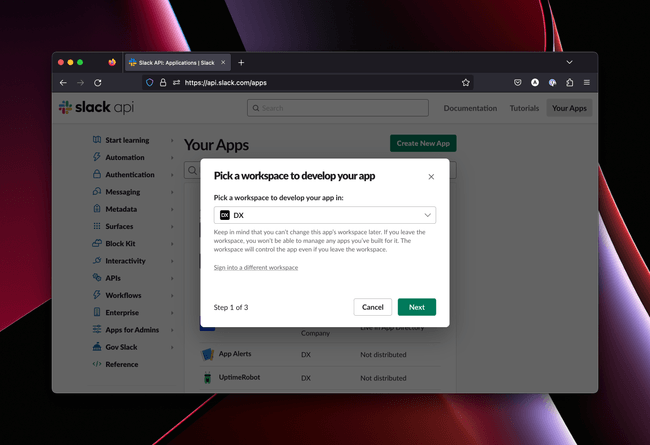The height and width of the screenshot is (445, 650).
Task: Expand the Automation section chevron
Action: (x=172, y=158)
